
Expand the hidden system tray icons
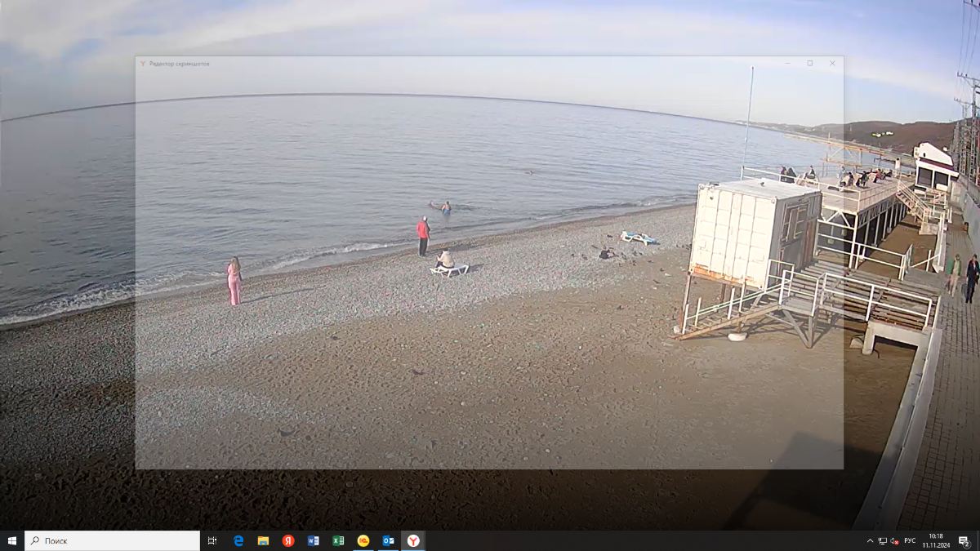870,540
